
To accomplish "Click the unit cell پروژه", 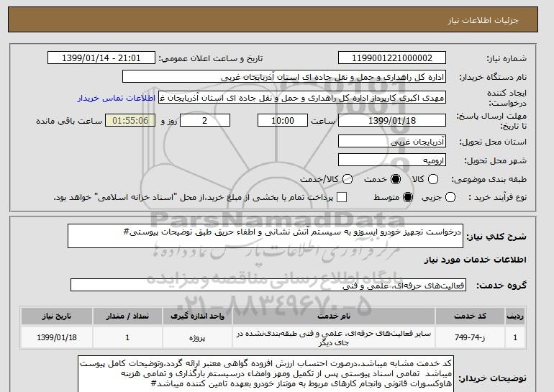I will 198,337.
